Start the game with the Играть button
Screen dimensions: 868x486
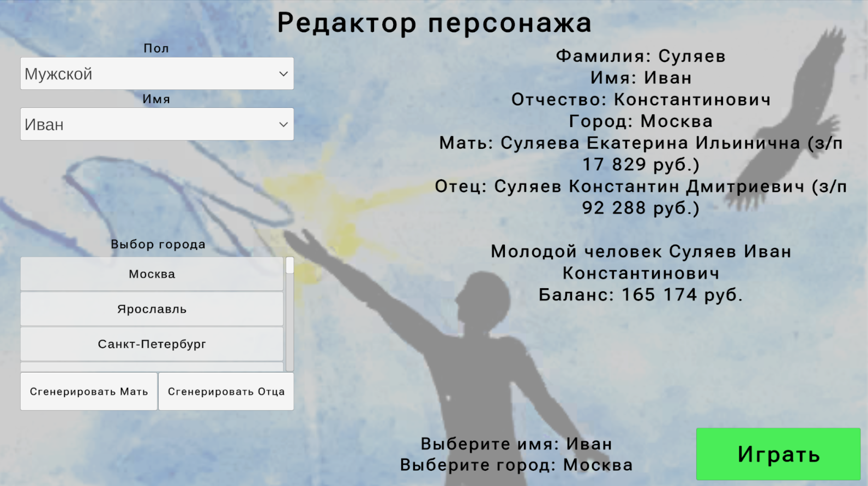(779, 454)
